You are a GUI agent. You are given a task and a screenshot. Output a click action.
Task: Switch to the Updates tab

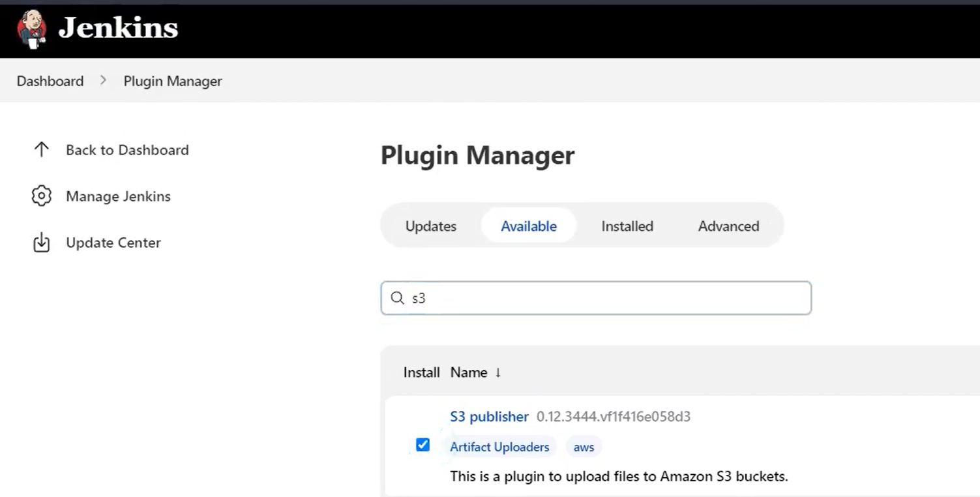tap(431, 226)
